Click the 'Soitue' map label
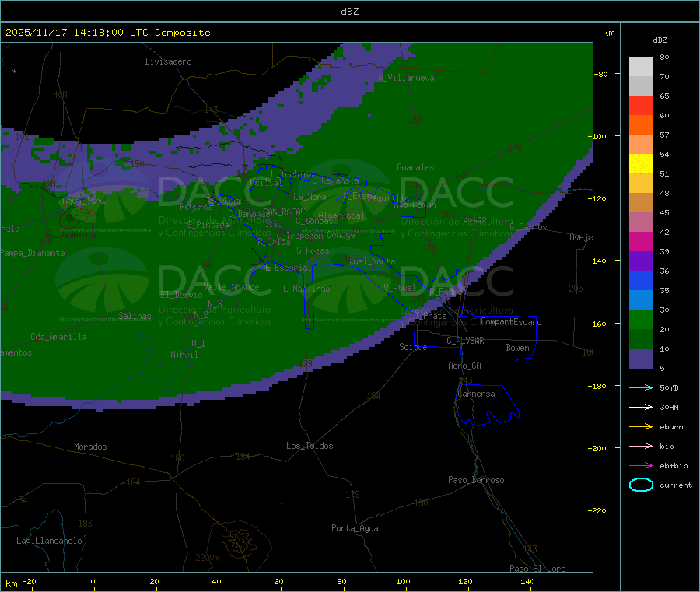The image size is (700, 592). click(x=413, y=347)
